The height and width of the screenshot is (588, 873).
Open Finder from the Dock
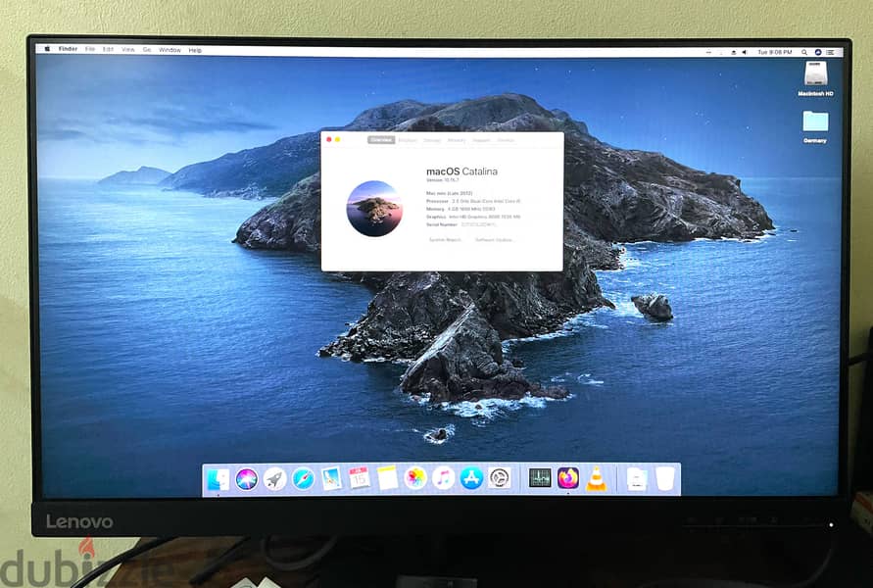[x=218, y=479]
